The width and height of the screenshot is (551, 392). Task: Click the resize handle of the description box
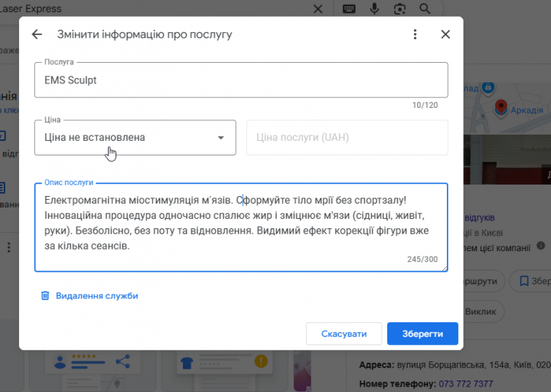(x=445, y=269)
